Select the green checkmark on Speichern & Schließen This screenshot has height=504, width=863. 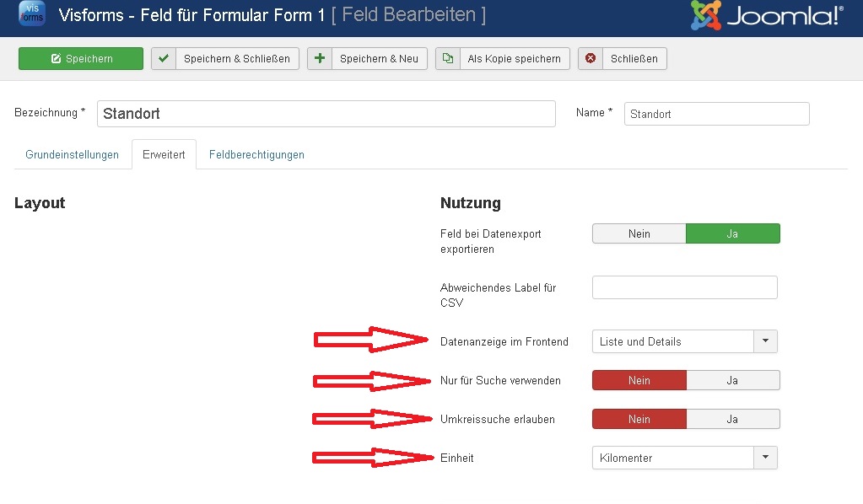click(x=164, y=58)
